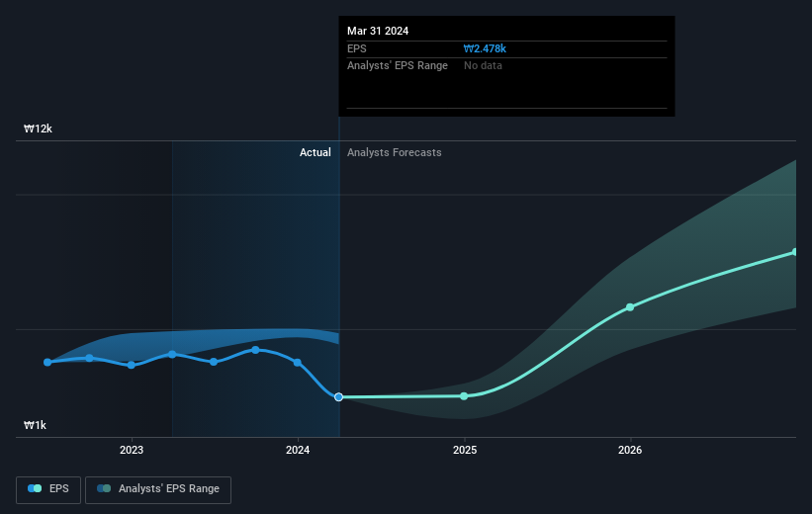Screen dimensions: 812x514
Task: Click the 'Actual' section label
Action: (x=315, y=152)
